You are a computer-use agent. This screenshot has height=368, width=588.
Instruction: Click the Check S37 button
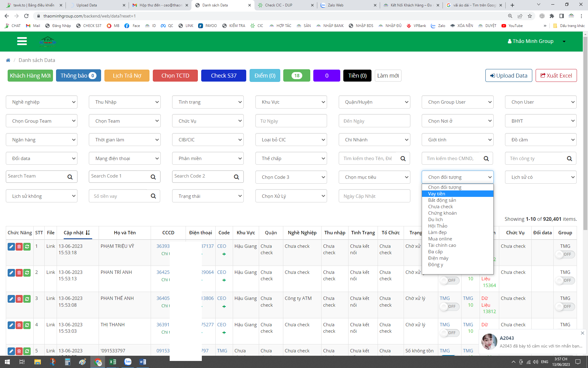[x=224, y=76]
